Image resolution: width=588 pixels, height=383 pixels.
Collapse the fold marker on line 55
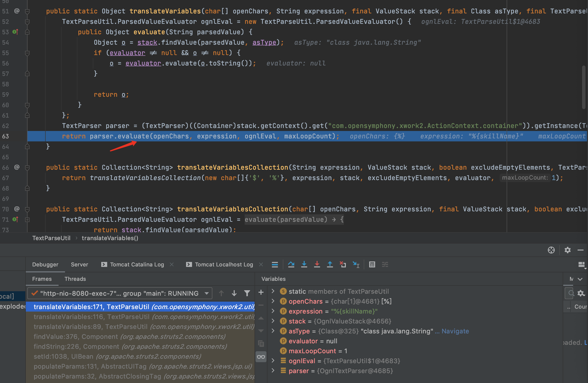click(x=27, y=53)
